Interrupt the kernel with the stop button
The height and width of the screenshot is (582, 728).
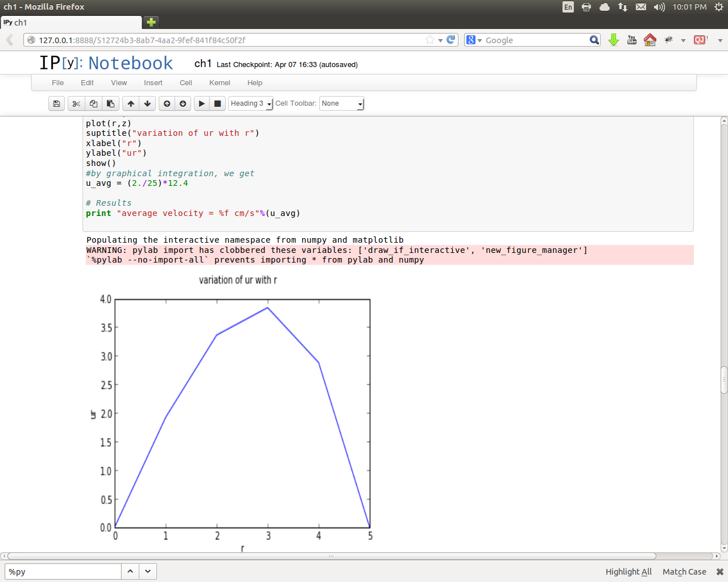[x=217, y=103]
